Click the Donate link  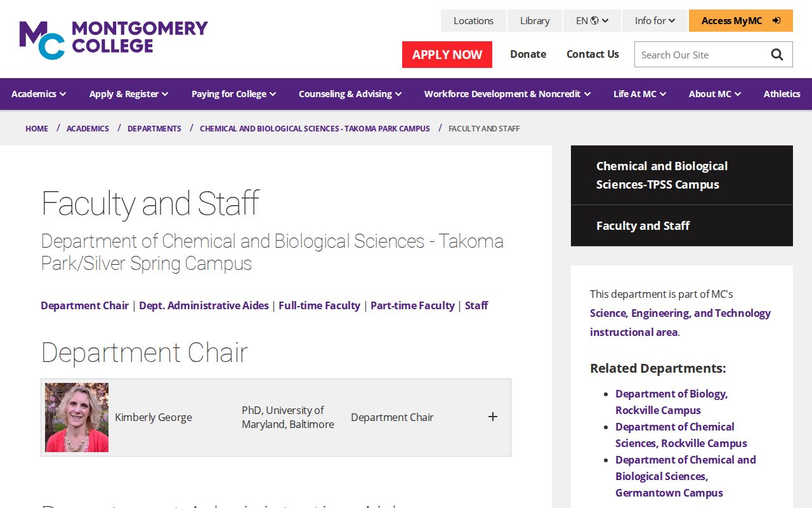pyautogui.click(x=528, y=55)
